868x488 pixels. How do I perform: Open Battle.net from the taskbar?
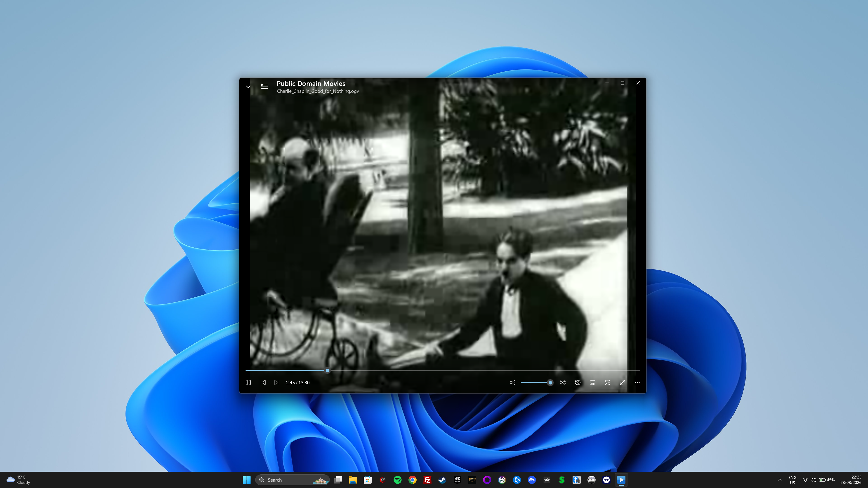517,480
